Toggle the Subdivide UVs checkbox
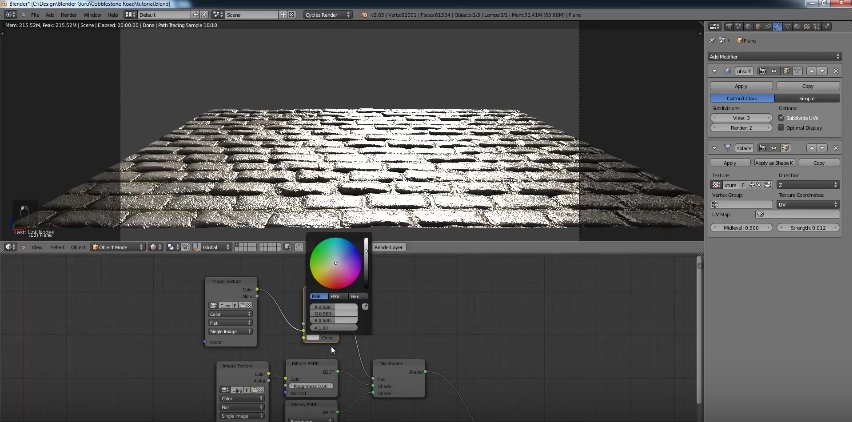This screenshot has height=422, width=852. pos(781,117)
